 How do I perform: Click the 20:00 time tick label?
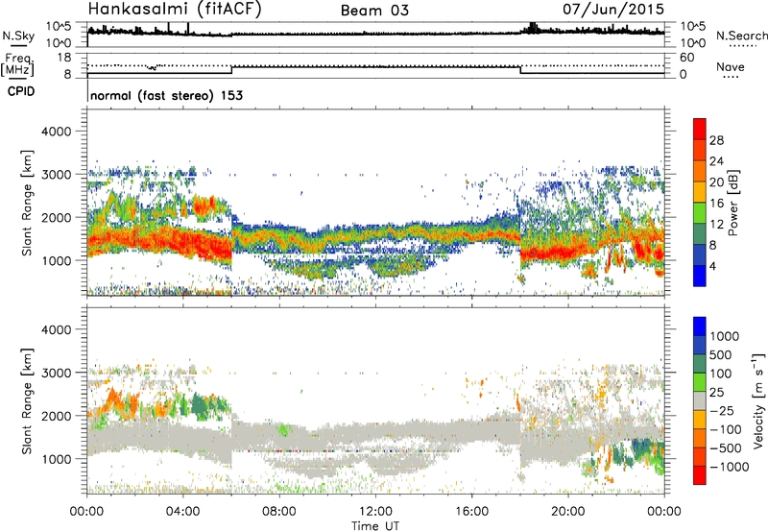pos(567,512)
